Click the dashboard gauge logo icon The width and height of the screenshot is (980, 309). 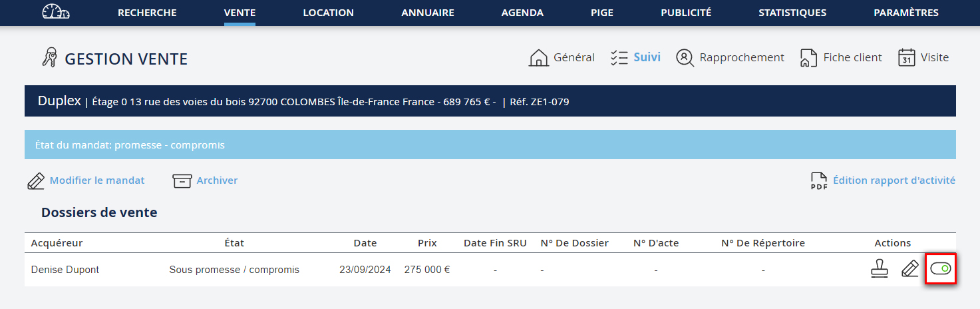coord(56,12)
